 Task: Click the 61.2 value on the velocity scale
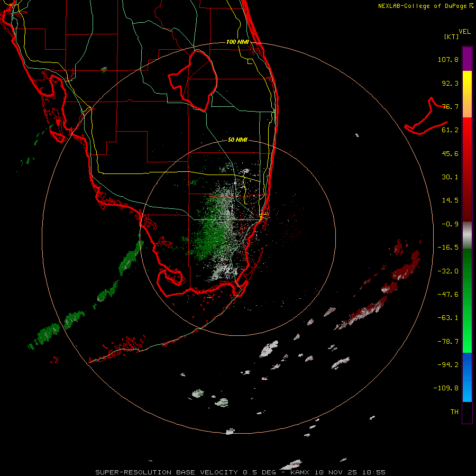pyautogui.click(x=450, y=130)
